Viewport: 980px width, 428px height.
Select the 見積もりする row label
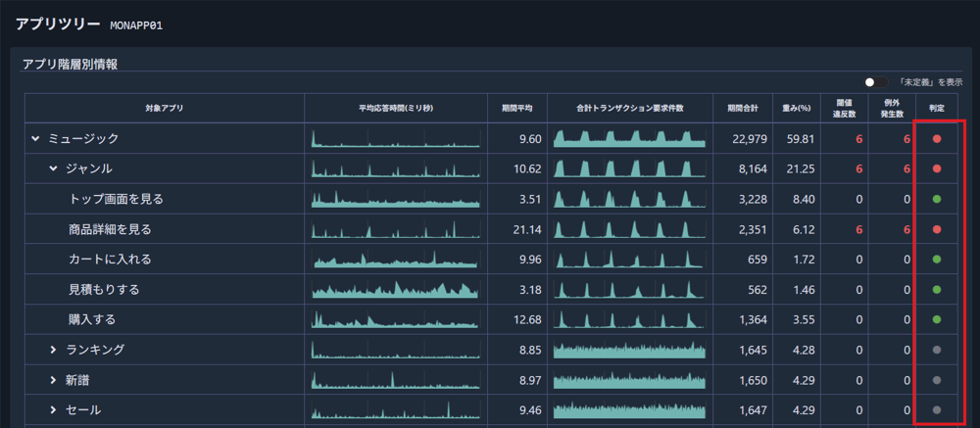click(x=104, y=290)
